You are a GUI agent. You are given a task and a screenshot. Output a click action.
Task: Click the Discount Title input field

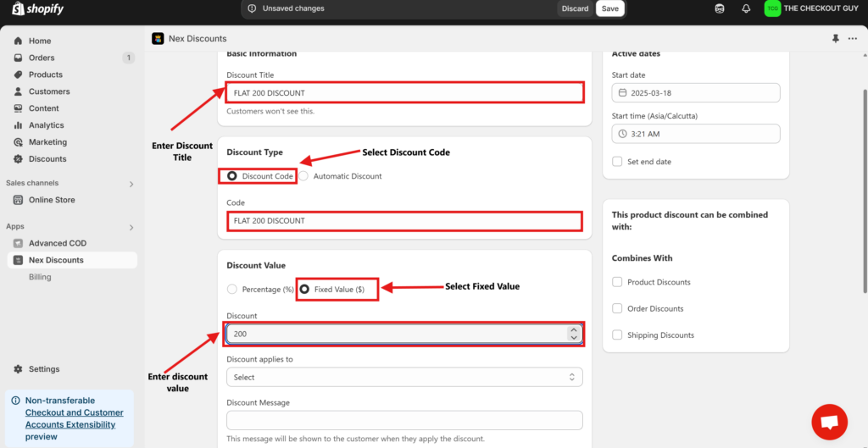(x=404, y=93)
